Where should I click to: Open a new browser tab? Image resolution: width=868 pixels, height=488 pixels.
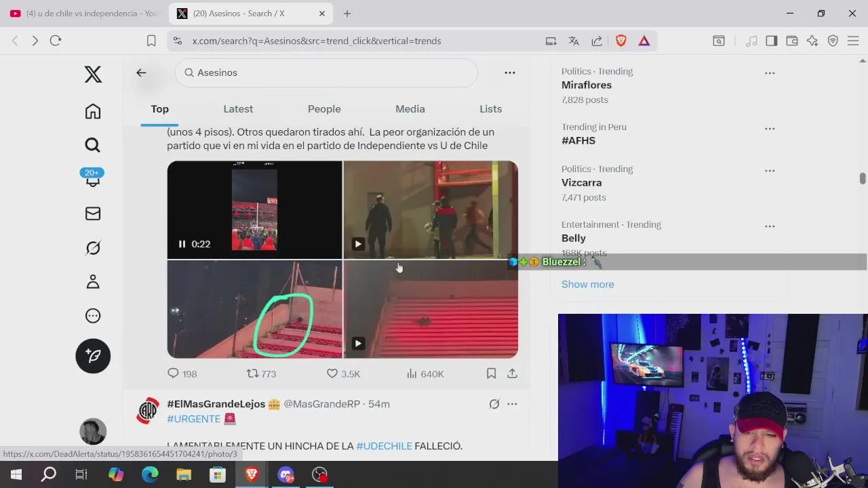[347, 14]
